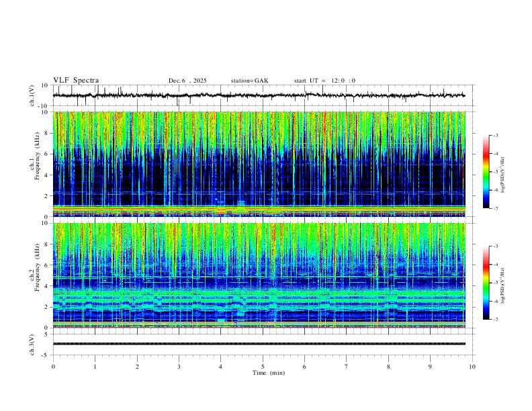
Task: Click time axis tick label '3'
Action: tap(179, 367)
